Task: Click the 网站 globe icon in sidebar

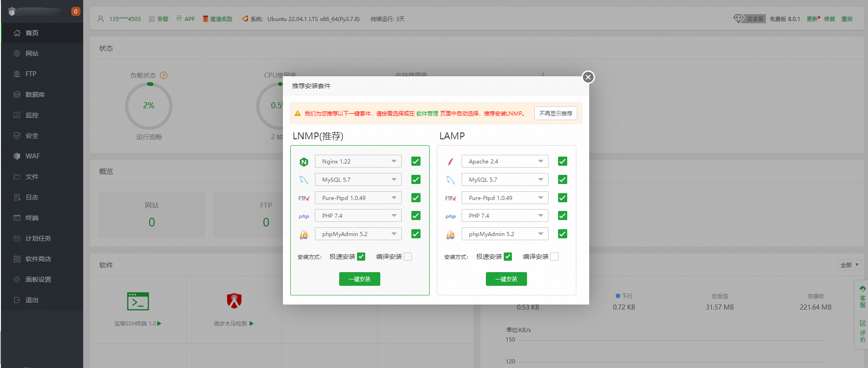Action: [17, 53]
